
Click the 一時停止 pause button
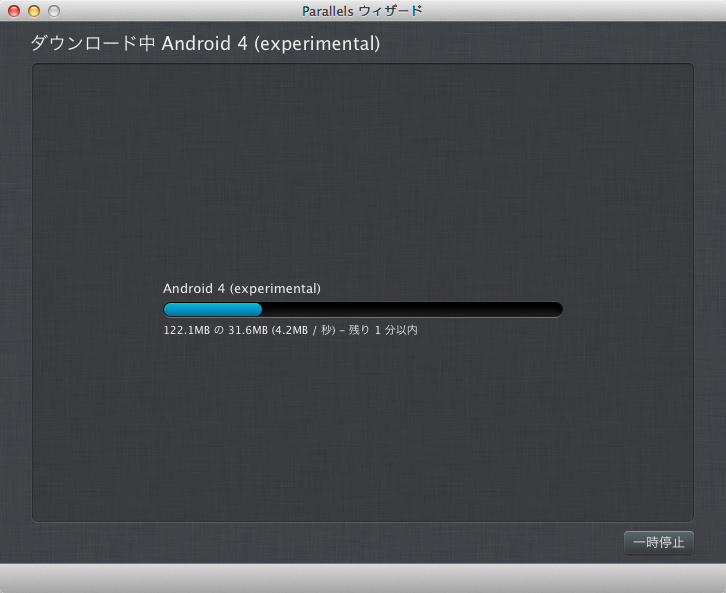tap(658, 543)
